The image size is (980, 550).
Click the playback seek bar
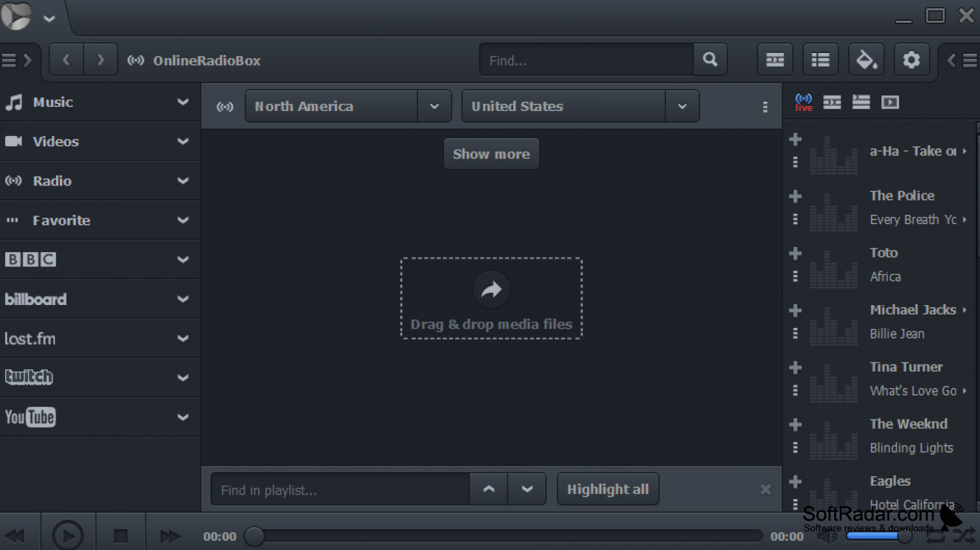point(505,536)
